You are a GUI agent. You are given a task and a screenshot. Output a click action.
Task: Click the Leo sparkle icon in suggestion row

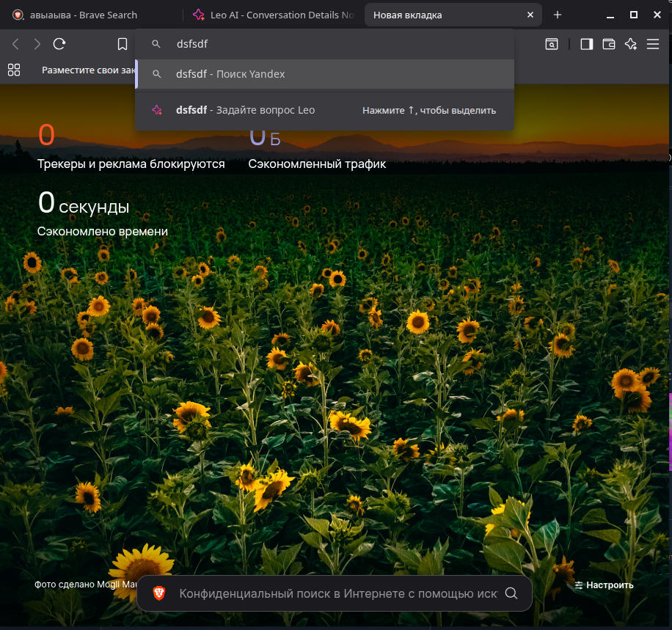click(x=157, y=110)
